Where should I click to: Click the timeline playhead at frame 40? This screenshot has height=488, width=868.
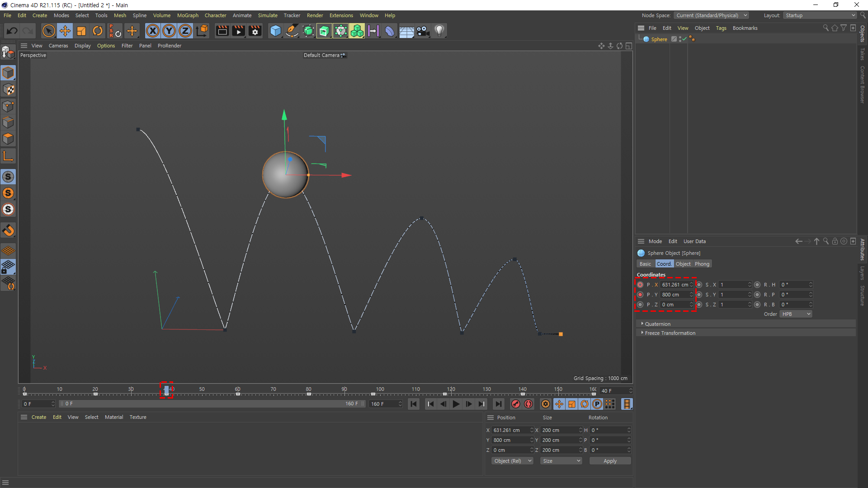(x=166, y=390)
